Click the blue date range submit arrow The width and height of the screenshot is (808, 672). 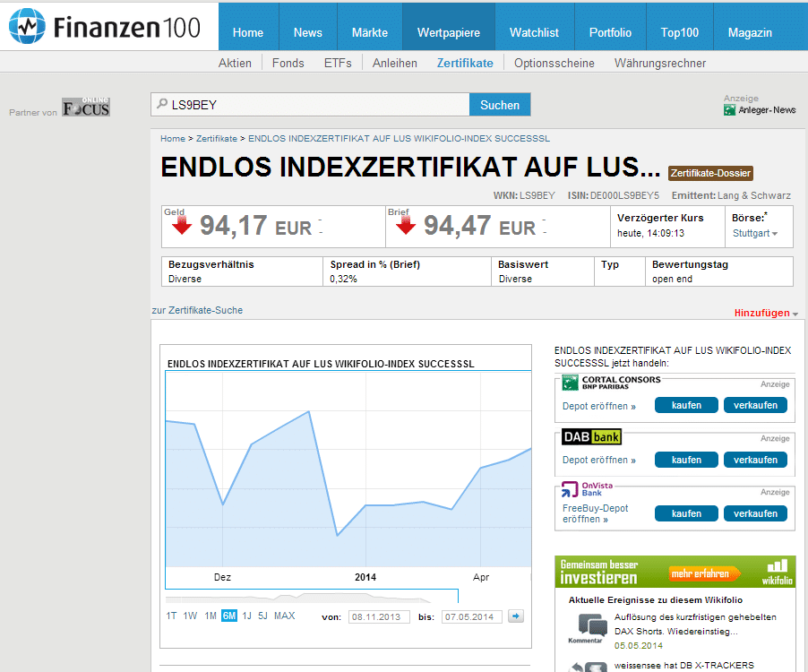(x=515, y=616)
